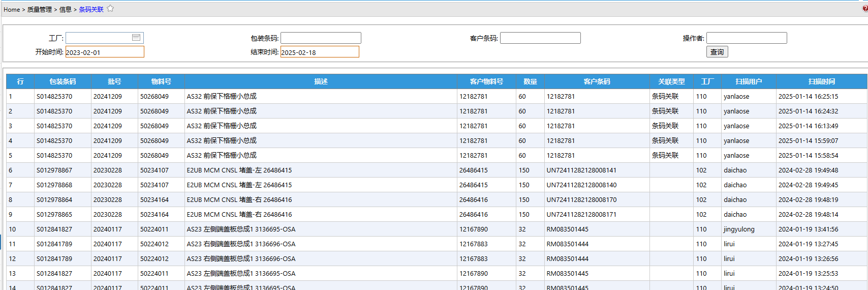Image resolution: width=868 pixels, height=290 pixels.
Task: Click the favorite star icon beside 条码关联
Action: pyautogui.click(x=110, y=9)
